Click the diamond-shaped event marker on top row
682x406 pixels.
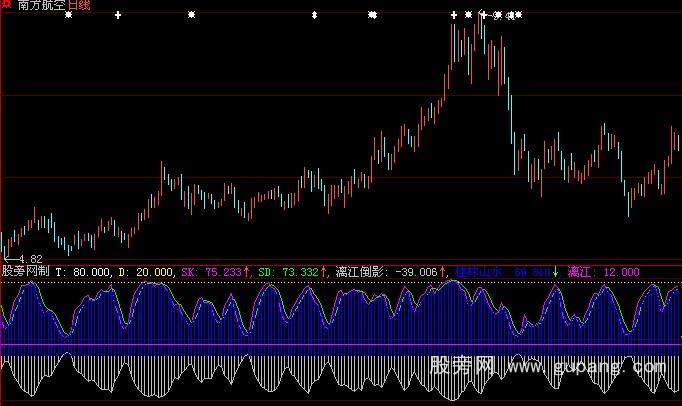pyautogui.click(x=314, y=16)
